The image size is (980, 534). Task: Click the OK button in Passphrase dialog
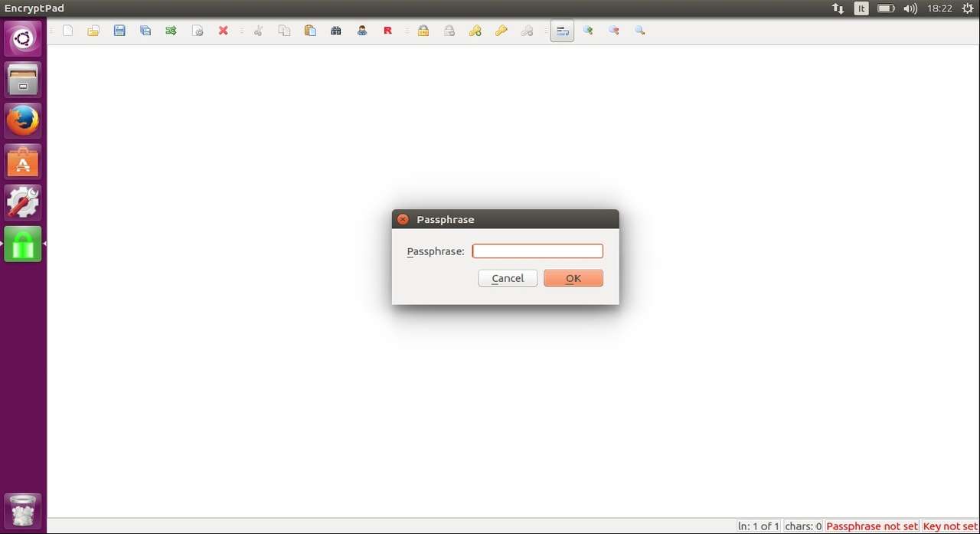pyautogui.click(x=573, y=278)
